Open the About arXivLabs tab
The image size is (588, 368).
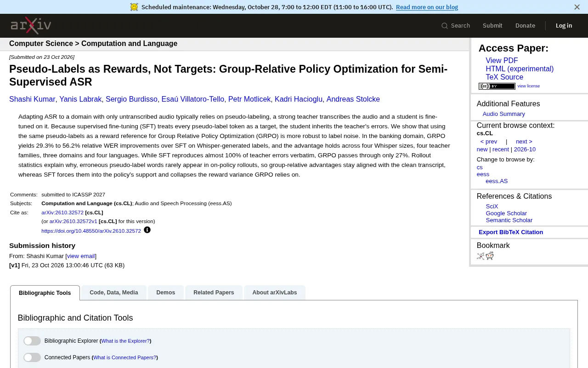tap(275, 293)
